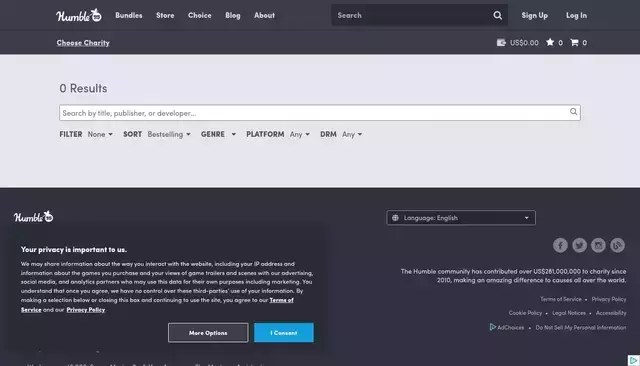Open Humble's Twitter page icon
Screen dimensions: 640x366
point(579,245)
